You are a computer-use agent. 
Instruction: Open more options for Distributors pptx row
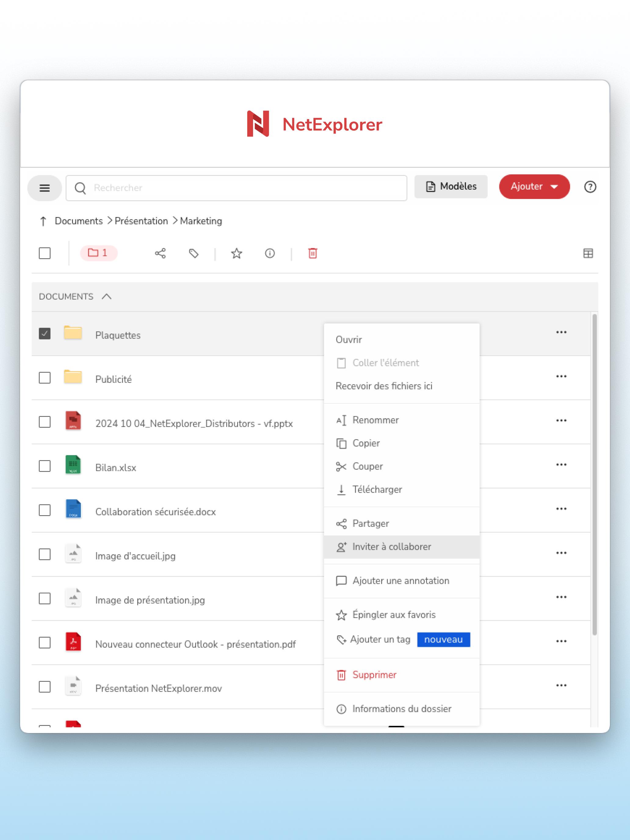point(561,420)
